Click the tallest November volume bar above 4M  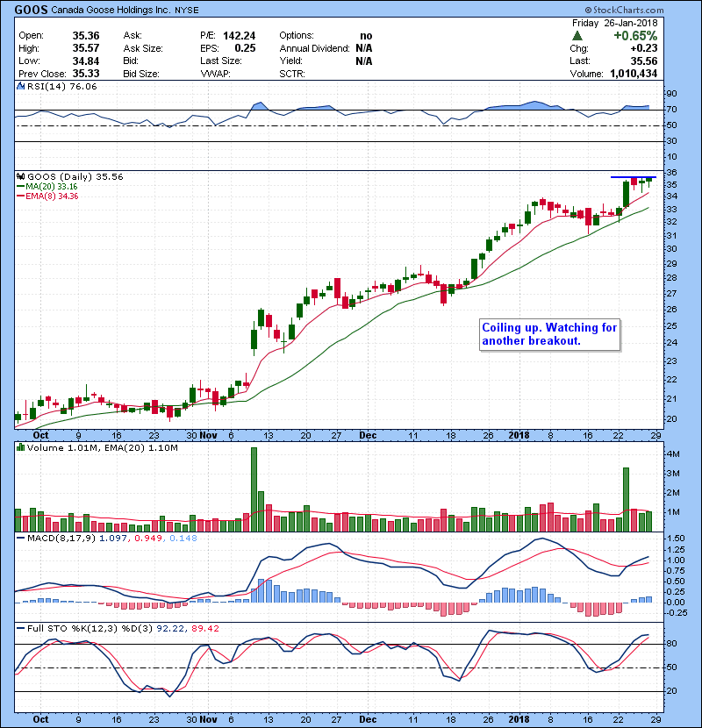[254, 489]
